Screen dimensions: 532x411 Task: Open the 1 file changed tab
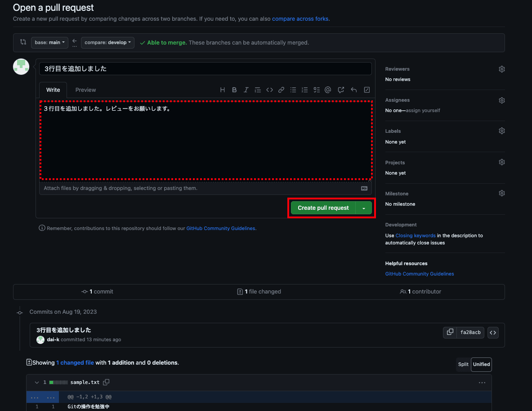(x=259, y=291)
